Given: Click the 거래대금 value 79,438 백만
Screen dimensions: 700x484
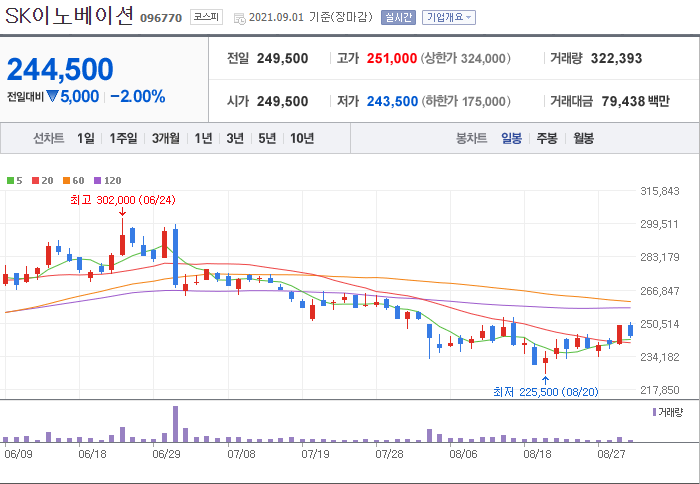Looking at the screenshot, I should [x=635, y=101].
